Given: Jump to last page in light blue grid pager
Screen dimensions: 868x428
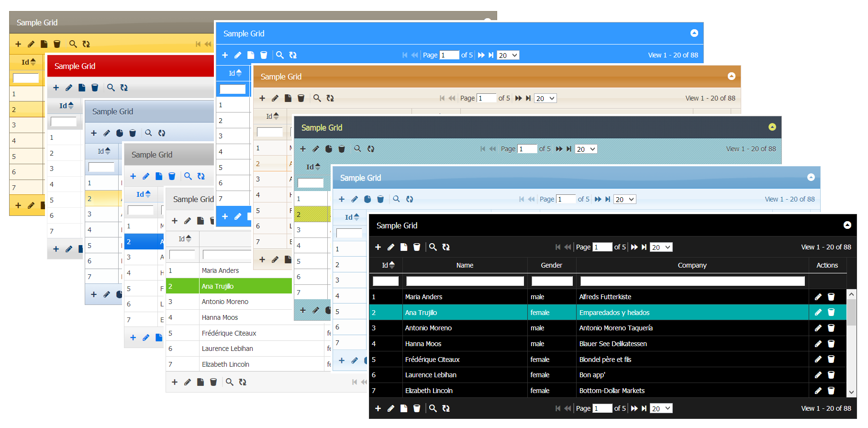Looking at the screenshot, I should click(x=608, y=199).
